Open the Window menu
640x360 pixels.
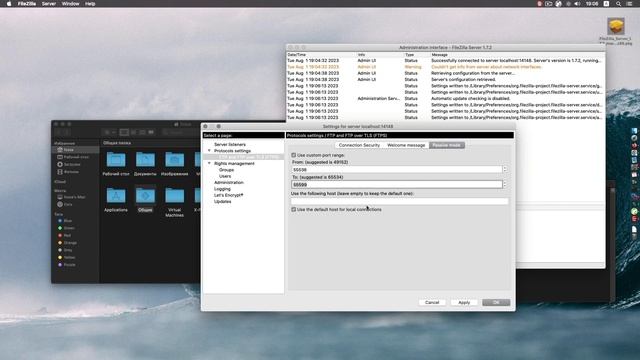(70, 4)
